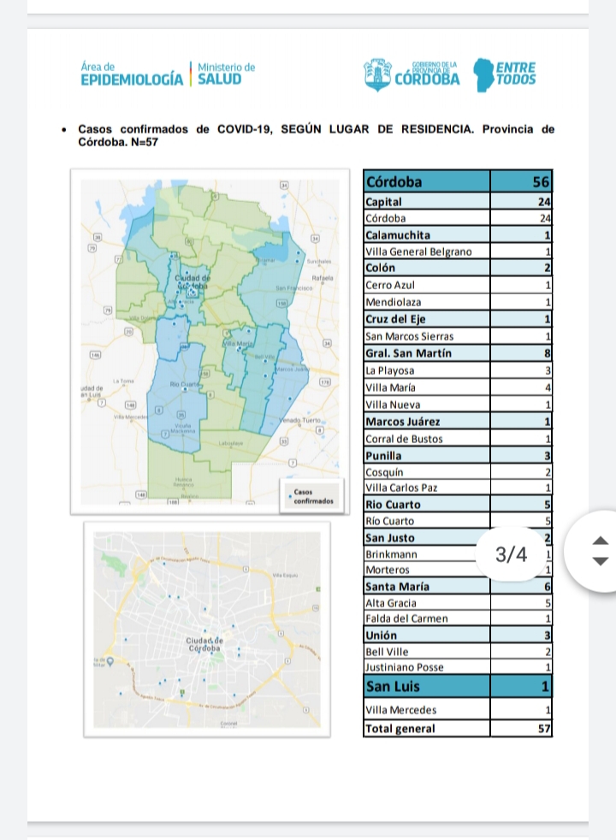Tap the 3/4 page indicator
Viewport: 616px width, 840px height.
pos(512,554)
